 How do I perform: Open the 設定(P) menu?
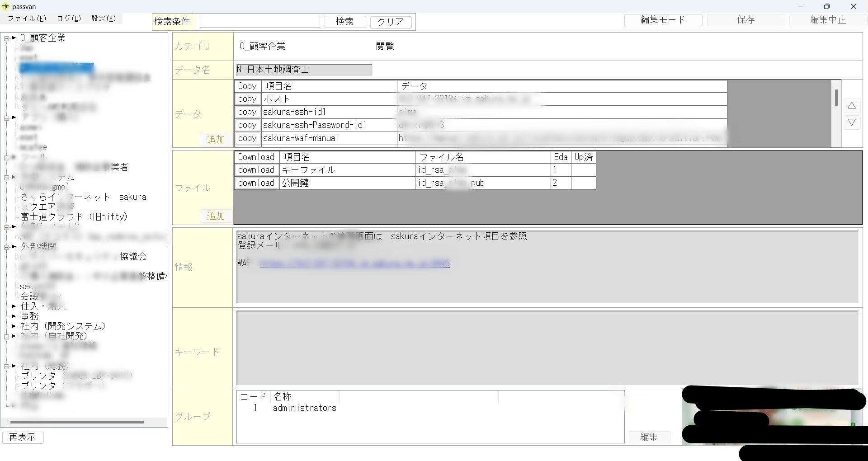104,19
